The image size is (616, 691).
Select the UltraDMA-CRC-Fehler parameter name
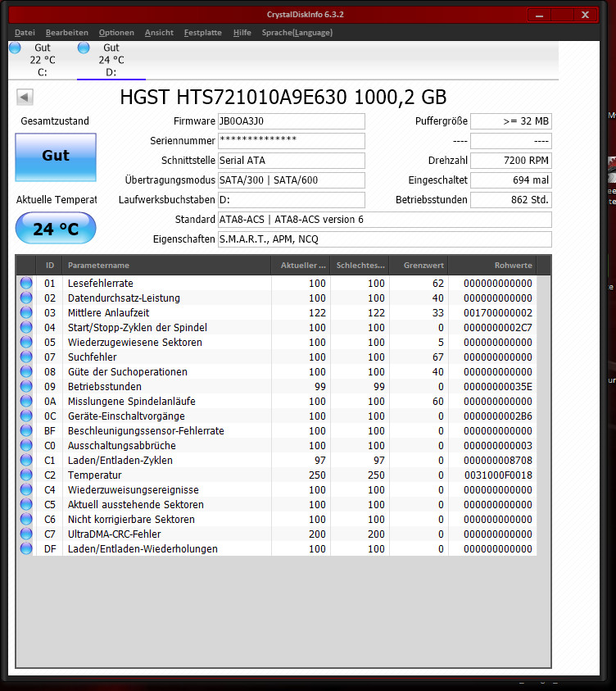tap(115, 534)
